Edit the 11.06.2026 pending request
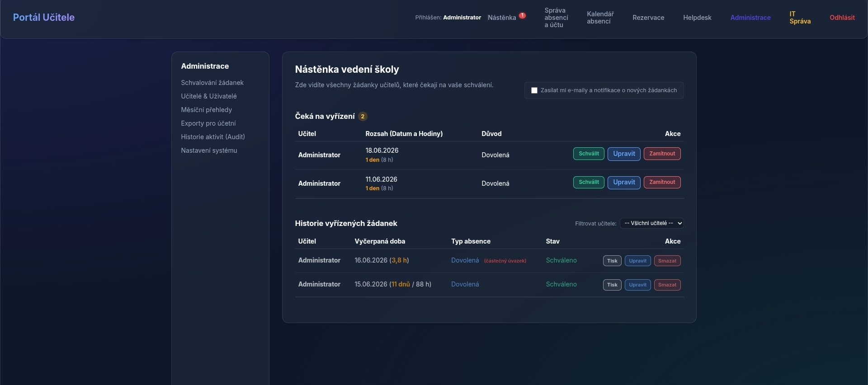Image resolution: width=868 pixels, height=385 pixels. 624,183
